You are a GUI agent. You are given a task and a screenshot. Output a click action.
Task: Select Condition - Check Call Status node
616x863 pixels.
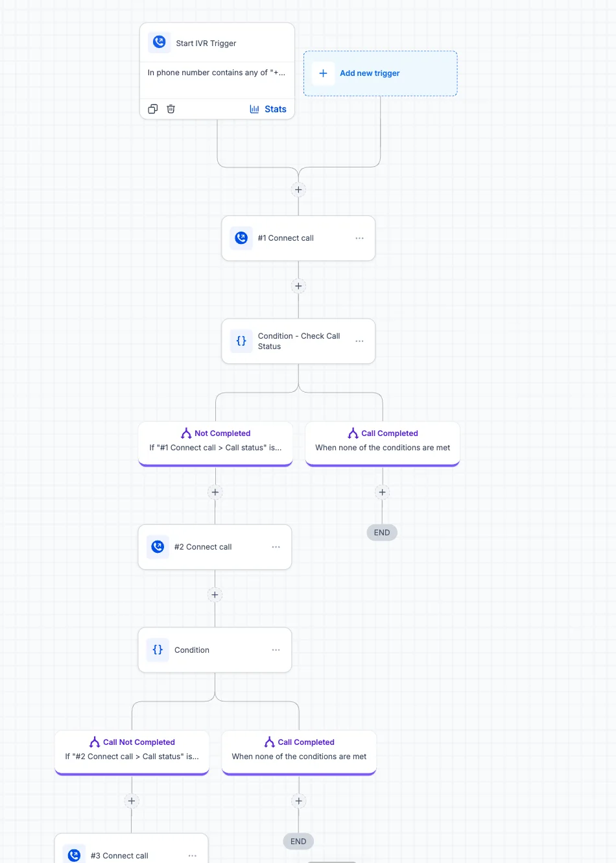(x=298, y=341)
